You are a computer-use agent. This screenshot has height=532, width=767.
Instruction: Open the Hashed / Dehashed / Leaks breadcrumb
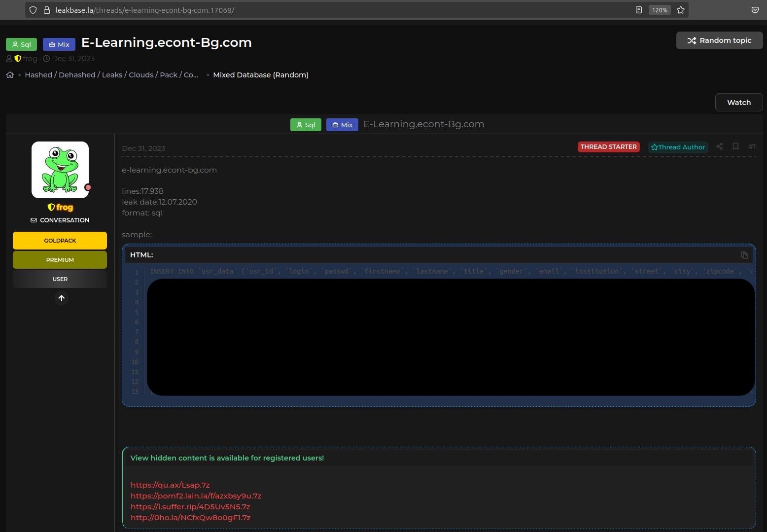(x=111, y=75)
